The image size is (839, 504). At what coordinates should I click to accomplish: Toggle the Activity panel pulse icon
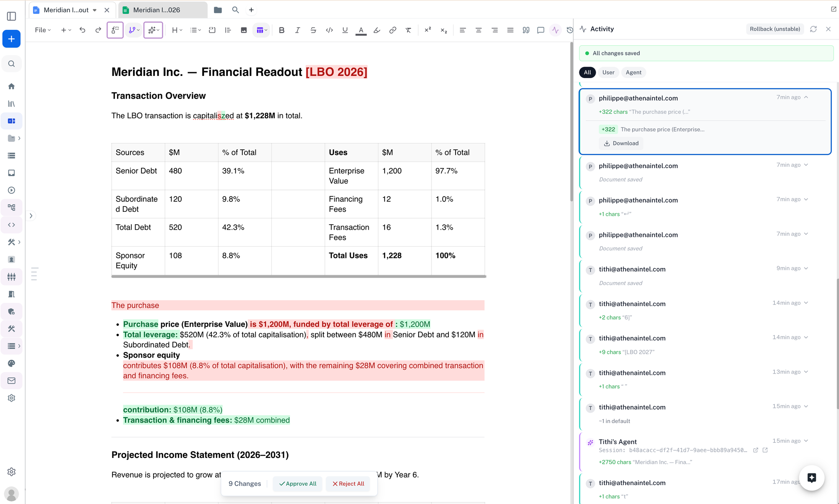(x=555, y=30)
